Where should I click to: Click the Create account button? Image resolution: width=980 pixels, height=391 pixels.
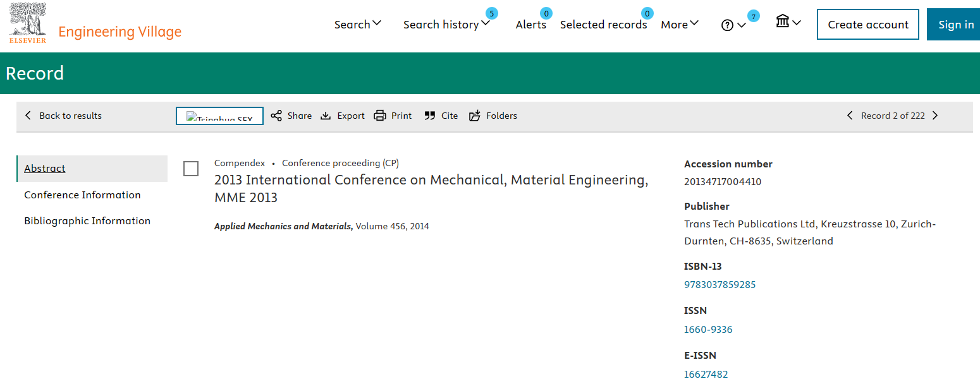(x=868, y=25)
